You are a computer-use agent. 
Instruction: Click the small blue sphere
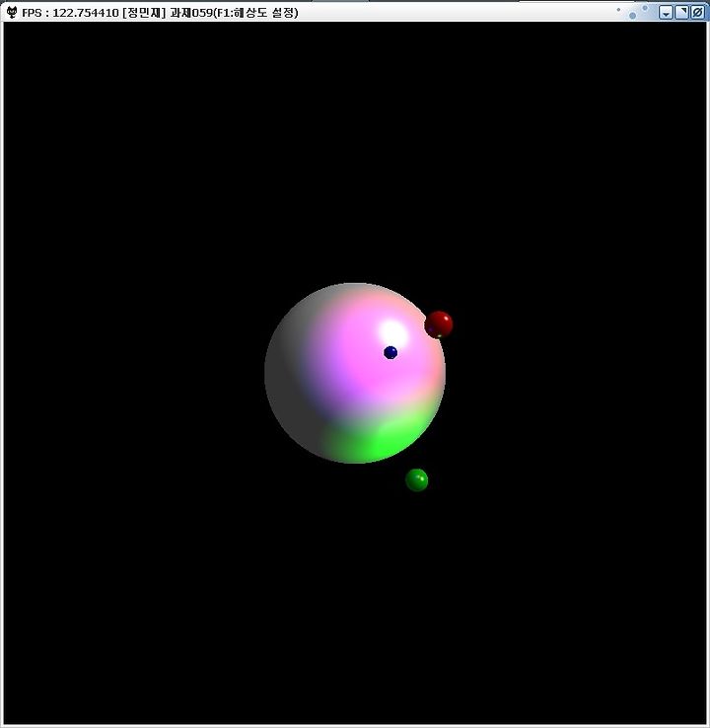(x=390, y=352)
